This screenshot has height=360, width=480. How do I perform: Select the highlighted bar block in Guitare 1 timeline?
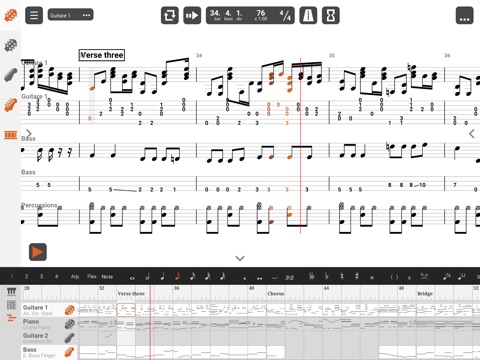(126, 310)
